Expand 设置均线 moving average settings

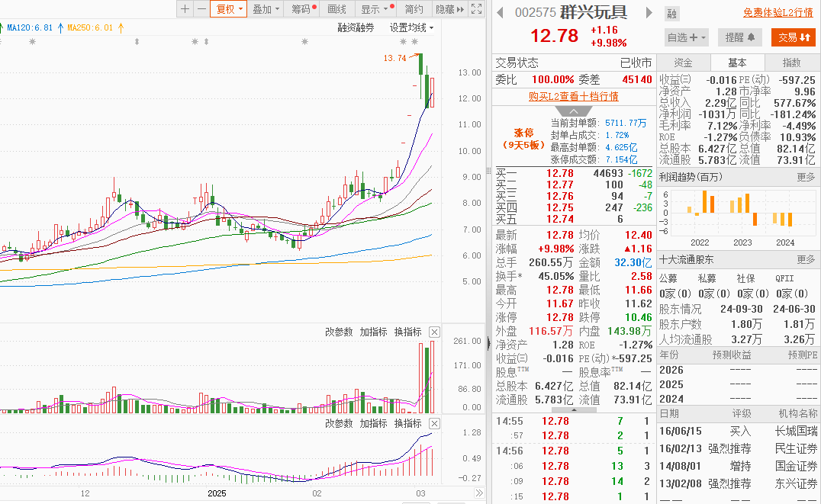click(411, 27)
